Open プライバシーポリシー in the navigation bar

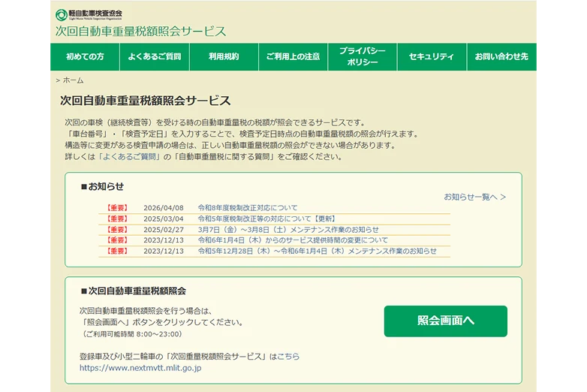pos(363,56)
